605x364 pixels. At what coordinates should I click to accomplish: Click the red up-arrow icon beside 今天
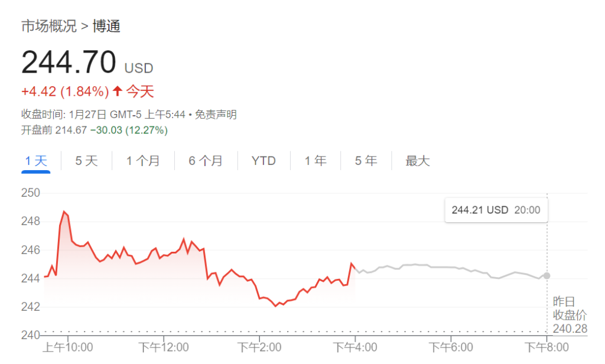pyautogui.click(x=118, y=91)
